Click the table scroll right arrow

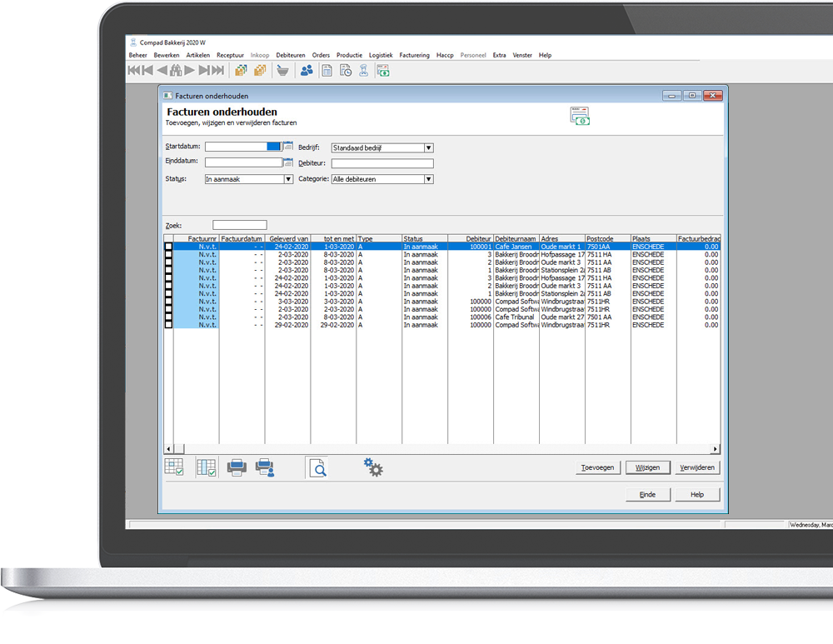pos(715,449)
